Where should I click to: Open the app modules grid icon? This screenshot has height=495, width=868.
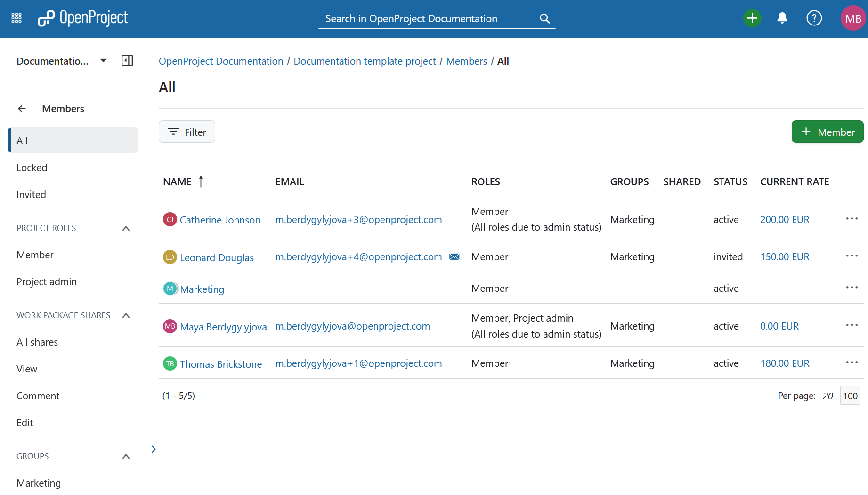(16, 17)
